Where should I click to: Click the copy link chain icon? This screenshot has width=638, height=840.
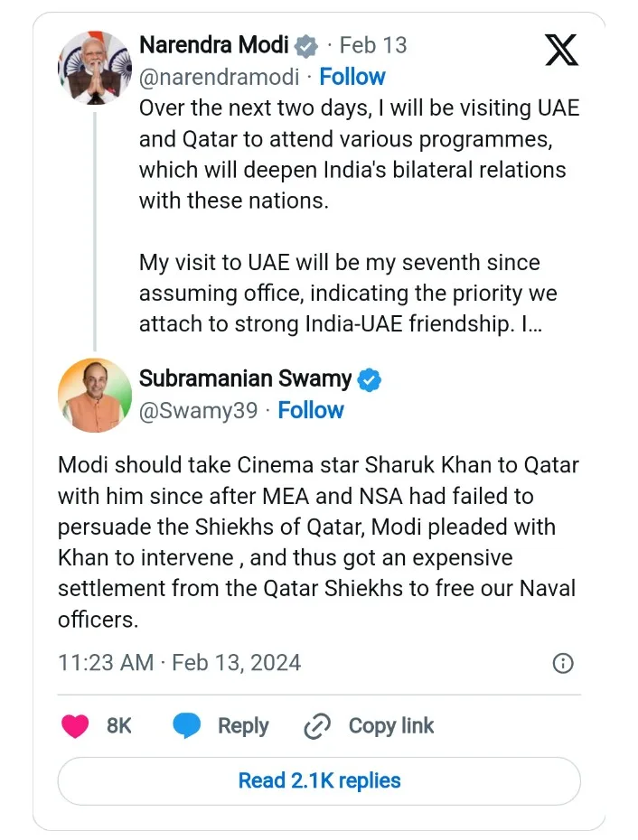316,726
